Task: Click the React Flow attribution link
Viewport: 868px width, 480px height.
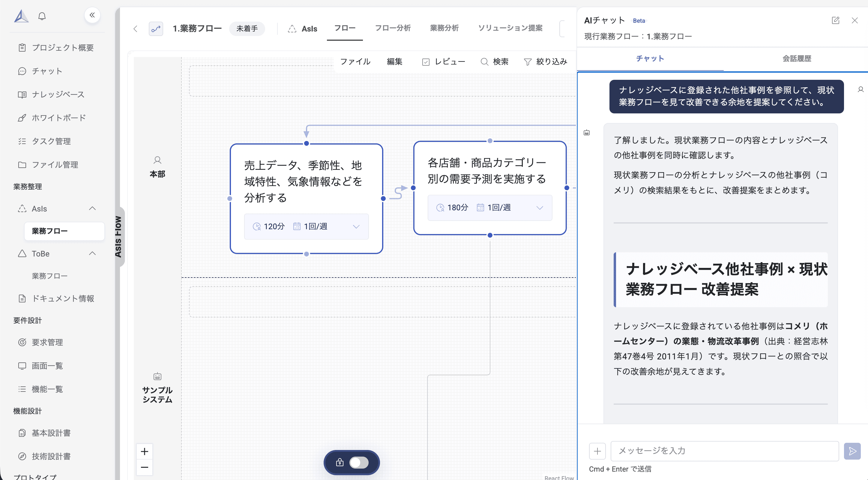Action: (x=559, y=477)
